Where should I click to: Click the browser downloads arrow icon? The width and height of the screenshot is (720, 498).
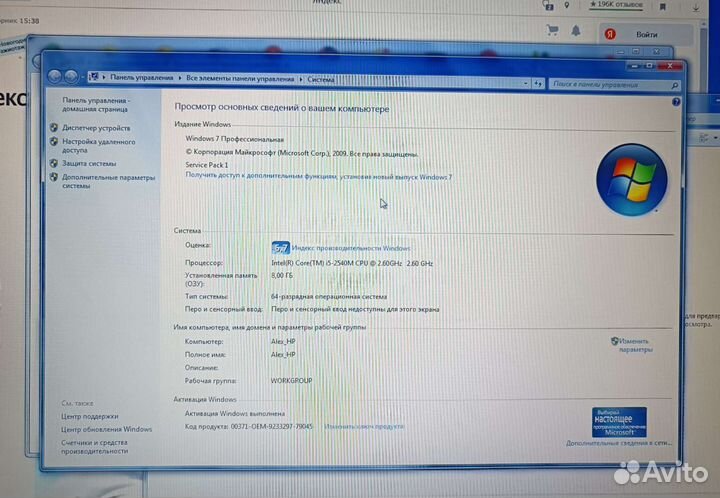pos(696,7)
